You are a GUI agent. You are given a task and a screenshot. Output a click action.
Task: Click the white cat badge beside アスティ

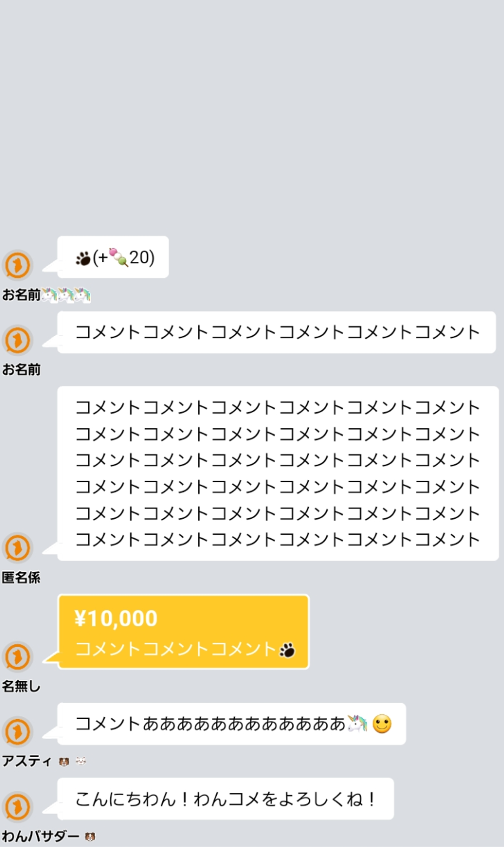pos(81,761)
